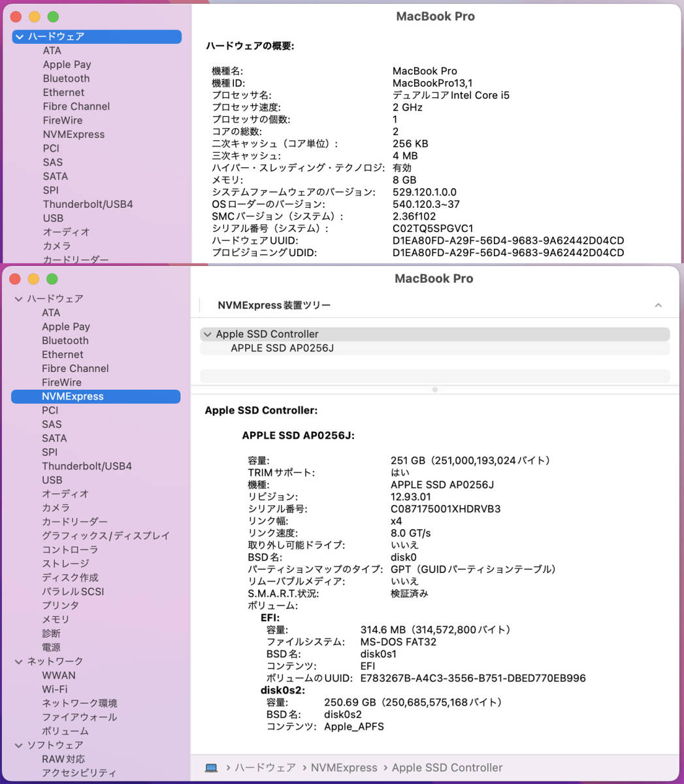Image resolution: width=684 pixels, height=784 pixels.
Task: Collapse ハードウェア in the upper overview window
Action: (x=20, y=37)
